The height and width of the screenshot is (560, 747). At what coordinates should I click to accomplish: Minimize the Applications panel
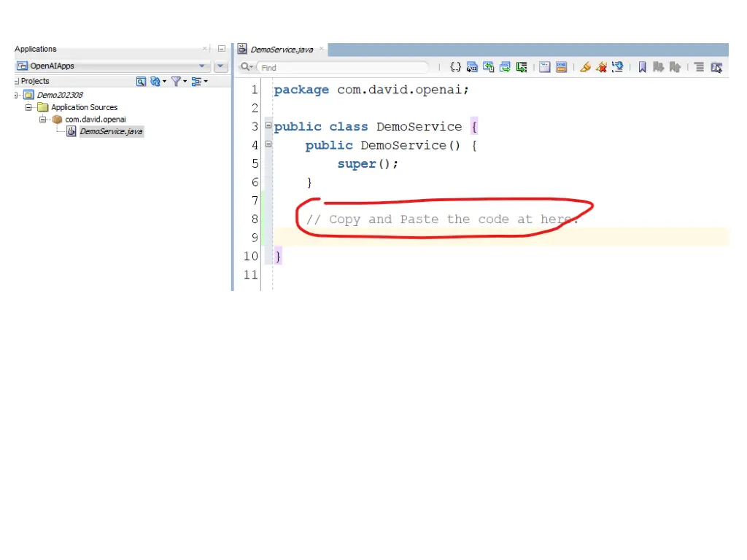pos(222,49)
